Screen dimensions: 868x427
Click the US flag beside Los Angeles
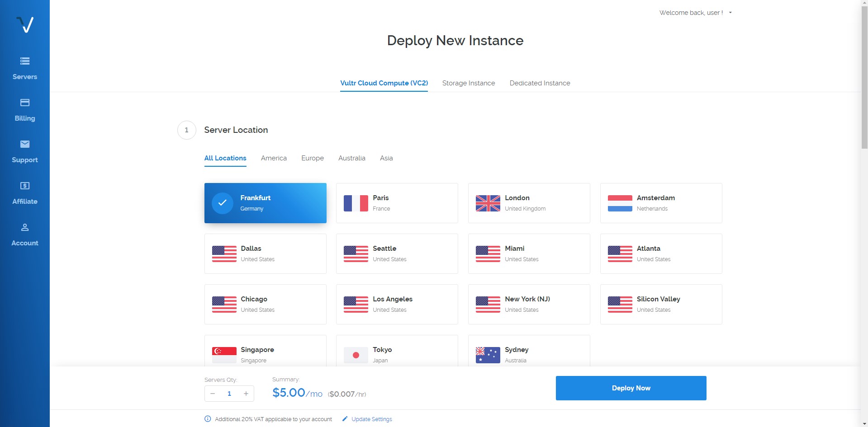pos(356,305)
